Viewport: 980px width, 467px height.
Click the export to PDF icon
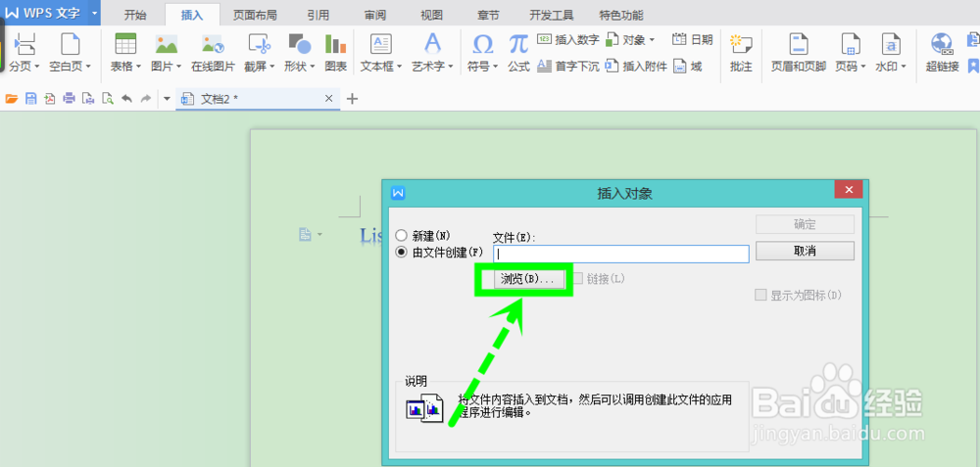[x=49, y=98]
